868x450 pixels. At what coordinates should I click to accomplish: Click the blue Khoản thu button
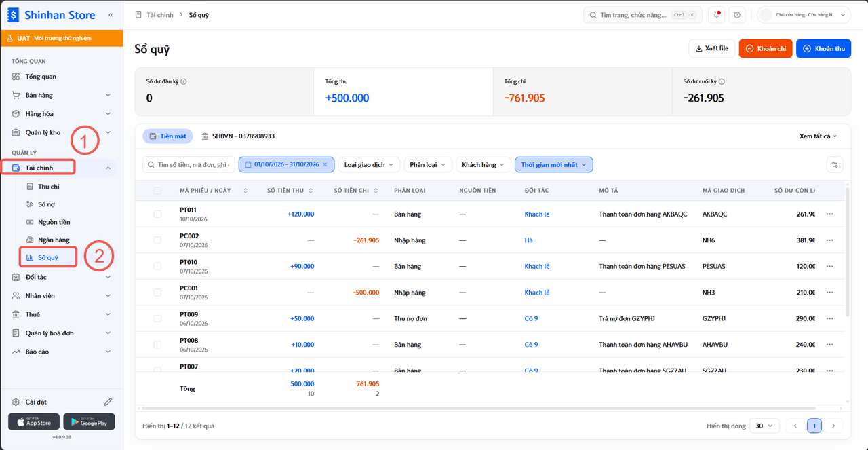pos(823,48)
